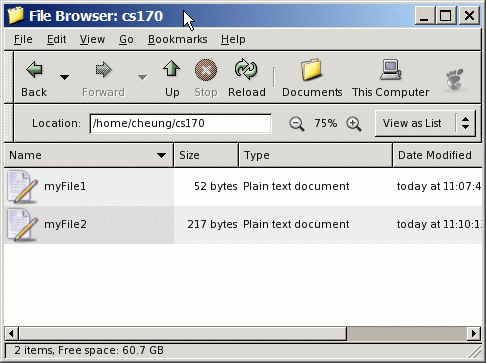Close the File Browser window
This screenshot has height=363, width=486.
pos(469,16)
